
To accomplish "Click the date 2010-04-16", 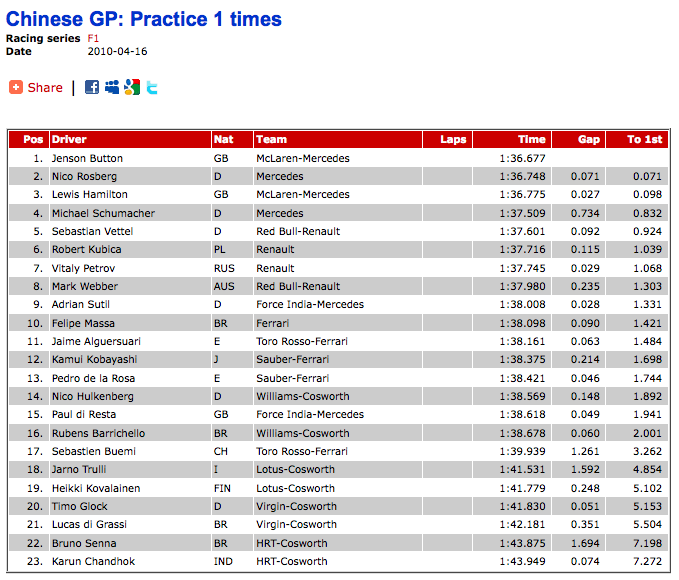I will tap(117, 50).
